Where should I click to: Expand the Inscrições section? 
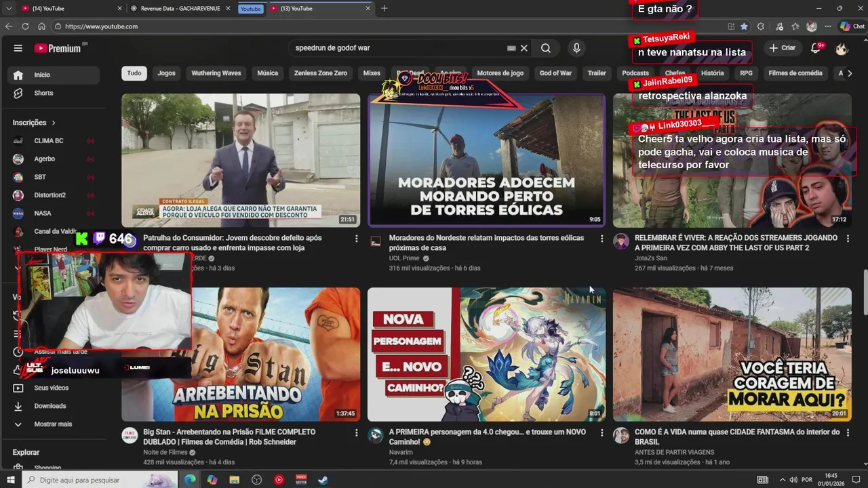coord(34,123)
